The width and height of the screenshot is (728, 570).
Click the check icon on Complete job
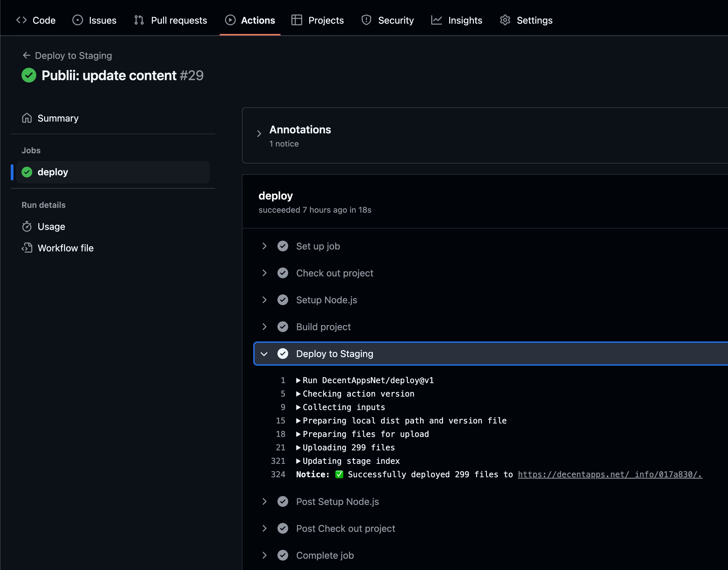tap(283, 555)
